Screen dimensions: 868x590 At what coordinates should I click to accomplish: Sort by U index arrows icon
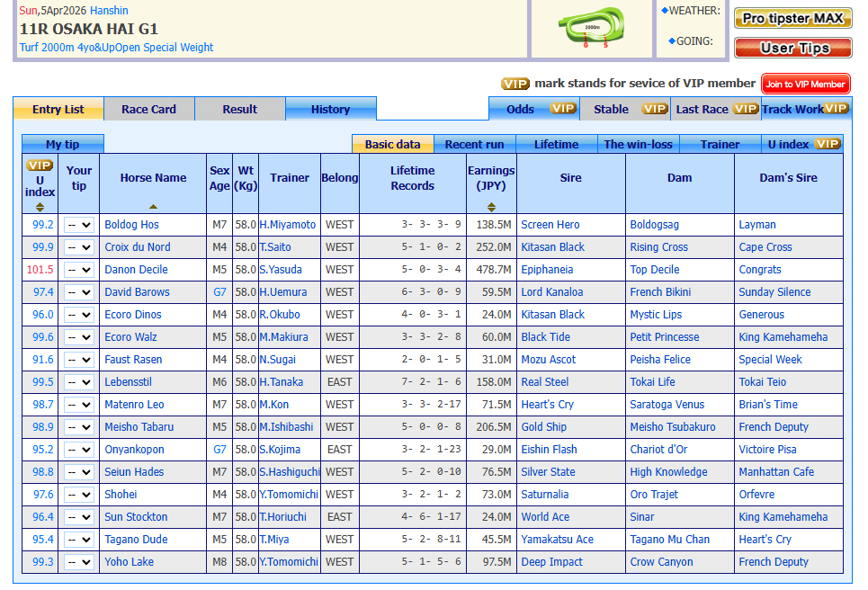40,208
